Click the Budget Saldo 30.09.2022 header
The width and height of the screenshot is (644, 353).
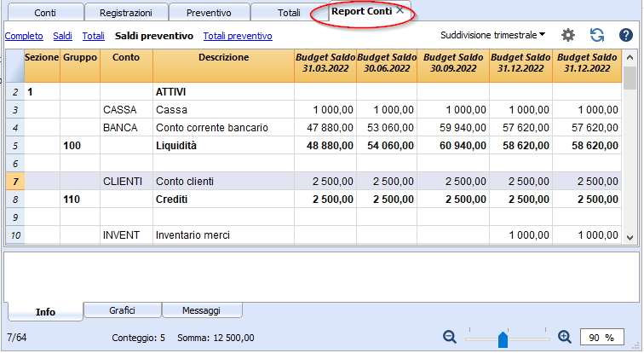pyautogui.click(x=453, y=66)
